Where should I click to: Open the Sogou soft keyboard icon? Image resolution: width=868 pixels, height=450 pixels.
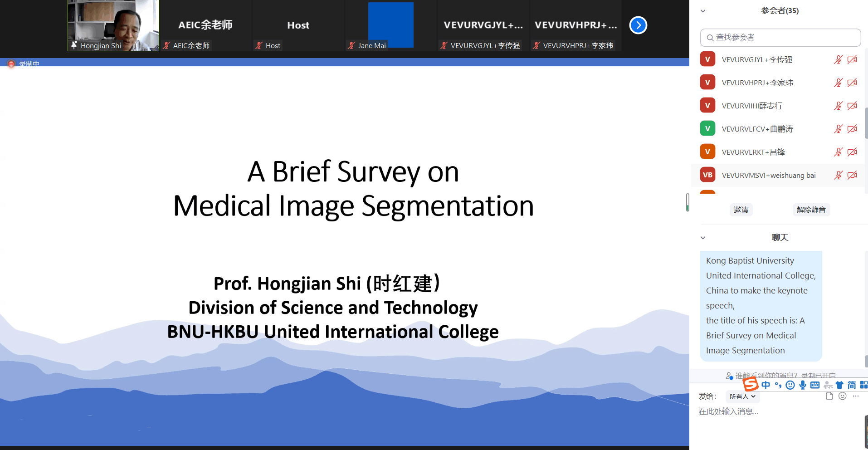pyautogui.click(x=815, y=385)
